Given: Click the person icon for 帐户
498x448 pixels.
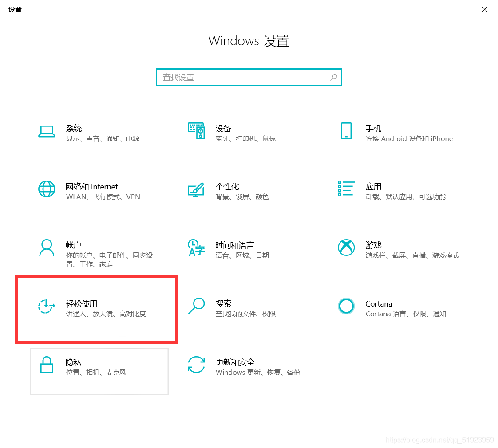Looking at the screenshot, I should (x=47, y=248).
